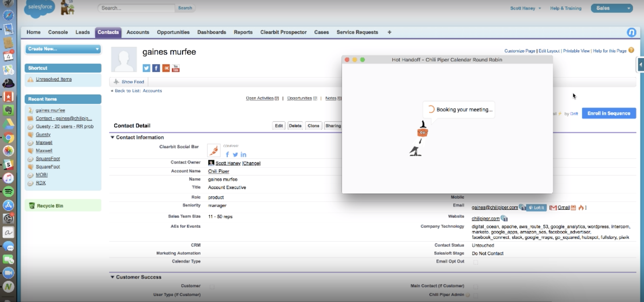Toggle the Main Contact (If Customer) checkbox

click(x=475, y=287)
